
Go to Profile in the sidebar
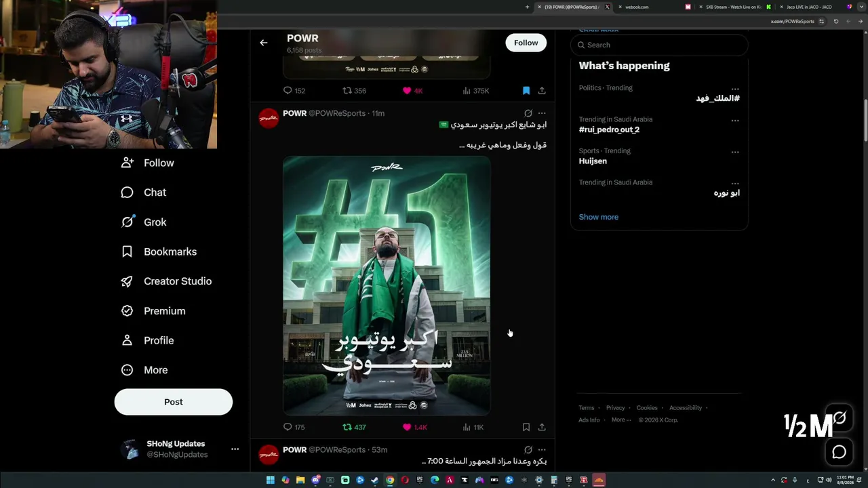click(x=147, y=340)
